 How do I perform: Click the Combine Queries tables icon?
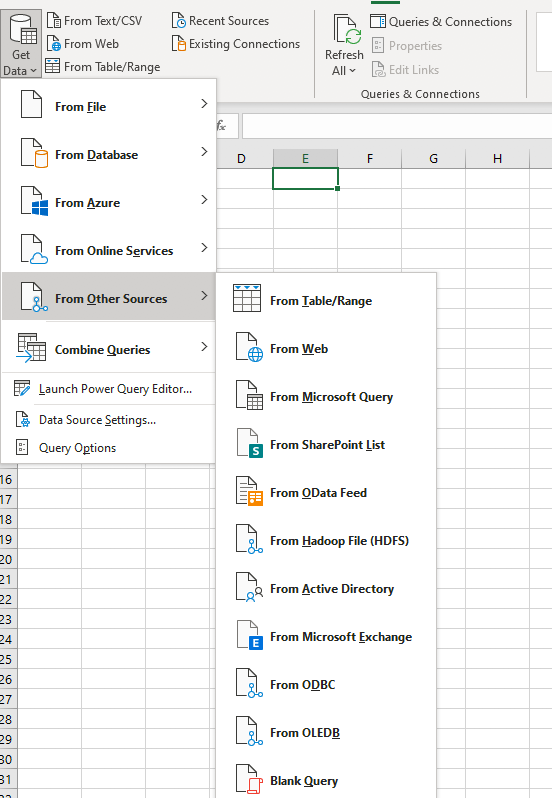[x=32, y=348]
